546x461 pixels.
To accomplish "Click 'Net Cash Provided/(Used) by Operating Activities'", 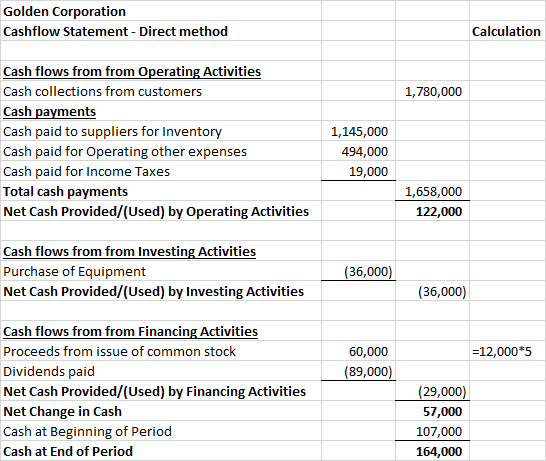I will click(x=156, y=212).
